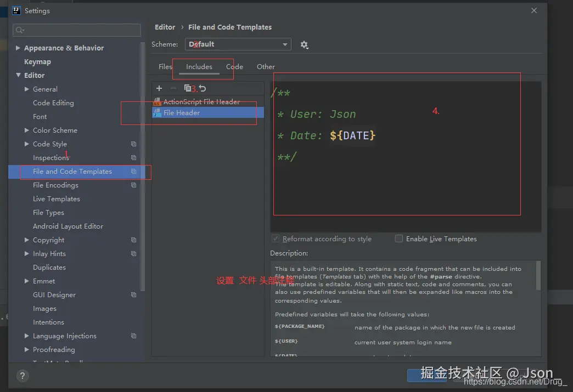Viewport: 573px width, 392px height.
Task: Close the Settings dialog
Action: coord(534,10)
